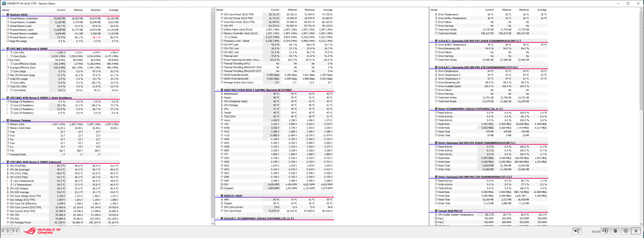The width and height of the screenshot is (644, 238).
Task: Expand the Core Temperatures sub-rows
Action: coord(7,181)
